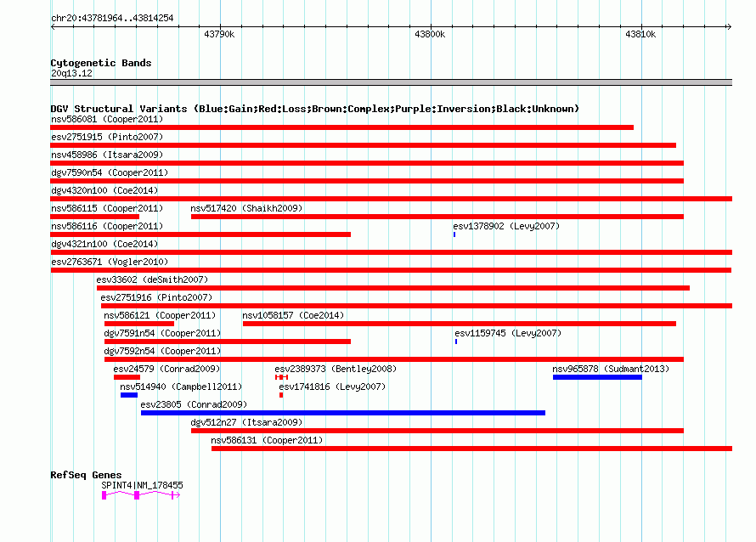Viewport: 756px width, 542px height.
Task: Select the Cytogenetic Bands track title
Action: (101, 63)
